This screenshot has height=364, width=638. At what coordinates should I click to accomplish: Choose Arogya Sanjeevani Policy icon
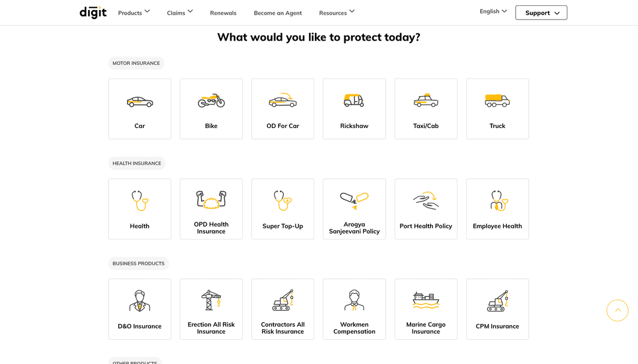[354, 201]
